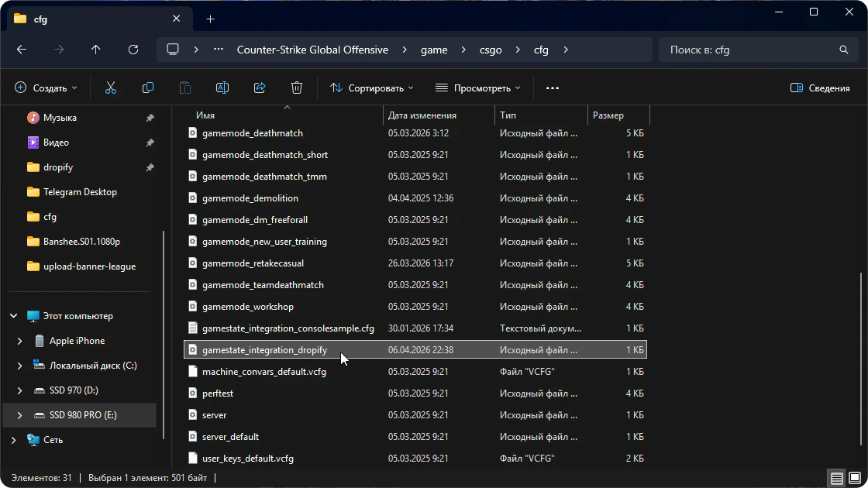
Task: Click the Delete trash can icon
Action: [x=297, y=88]
